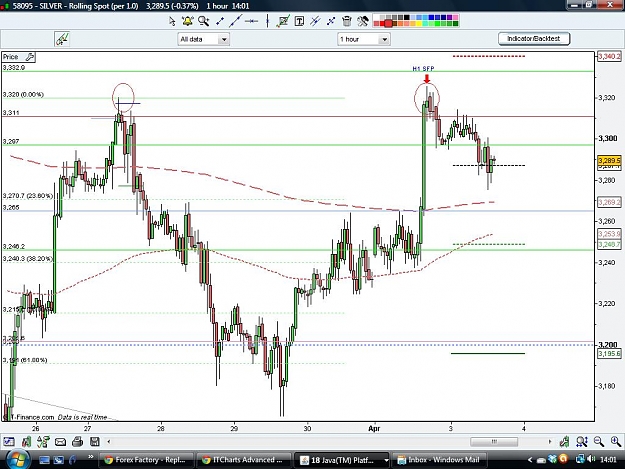The image size is (625, 469).
Task: Click the Dropbox tray icon
Action: 552,459
